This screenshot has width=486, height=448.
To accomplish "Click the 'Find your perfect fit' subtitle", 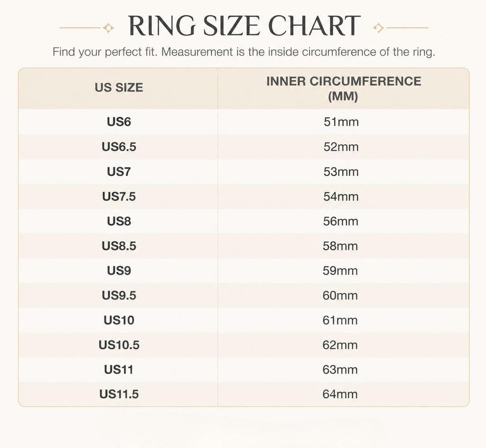I will (x=244, y=52).
